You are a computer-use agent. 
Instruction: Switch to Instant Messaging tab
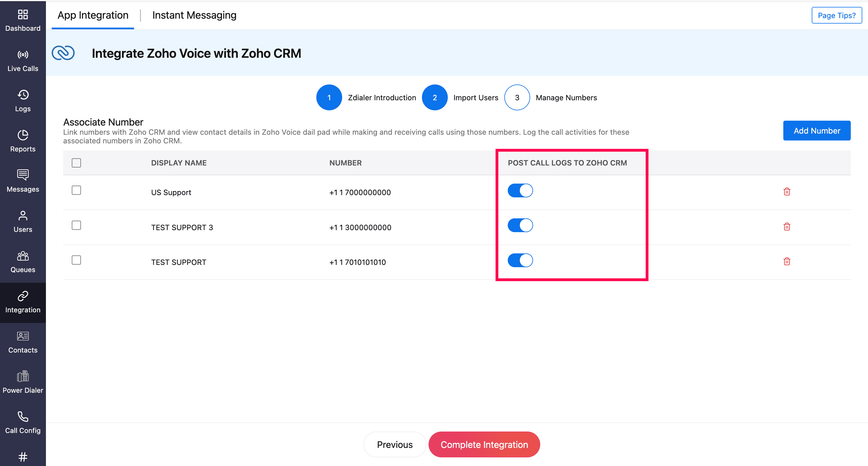[x=194, y=15]
